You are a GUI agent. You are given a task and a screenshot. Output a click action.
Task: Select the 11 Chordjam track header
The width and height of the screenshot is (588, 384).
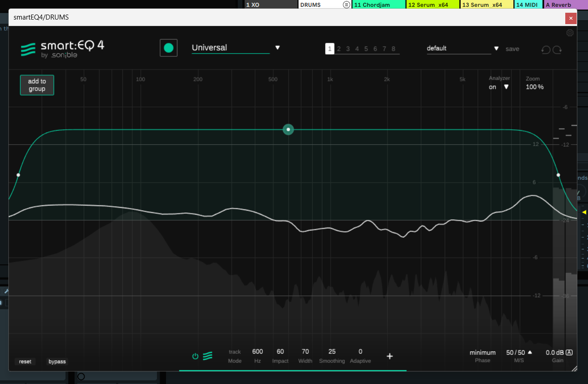click(379, 5)
